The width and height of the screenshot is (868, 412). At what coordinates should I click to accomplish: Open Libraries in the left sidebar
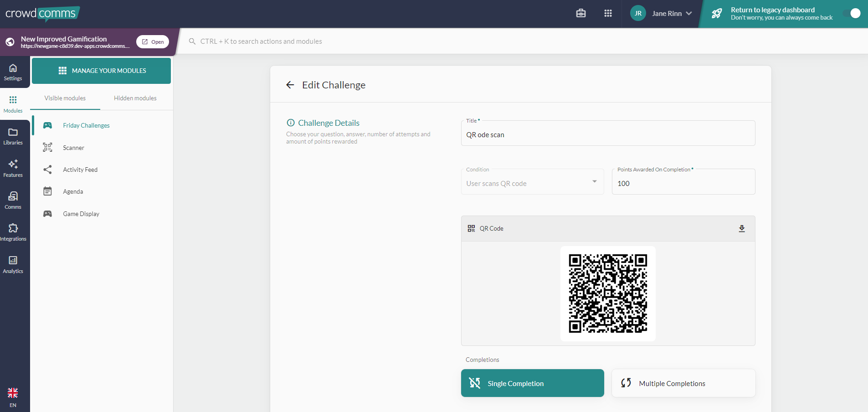[x=13, y=136]
